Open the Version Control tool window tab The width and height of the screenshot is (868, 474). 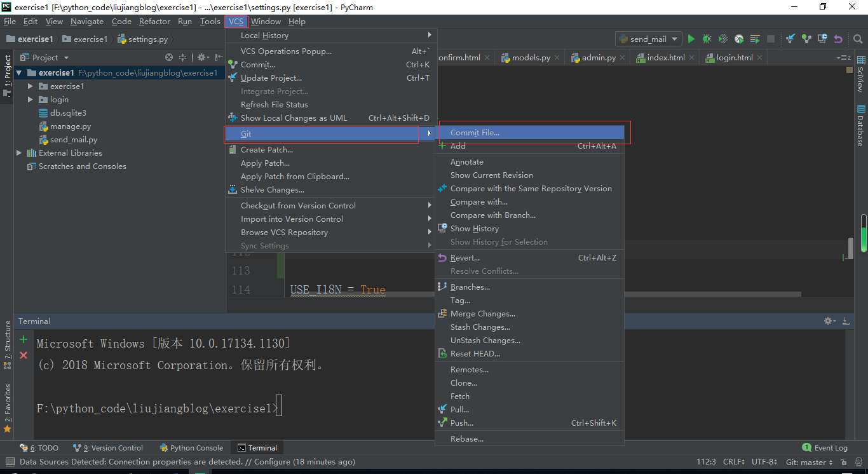click(x=108, y=448)
